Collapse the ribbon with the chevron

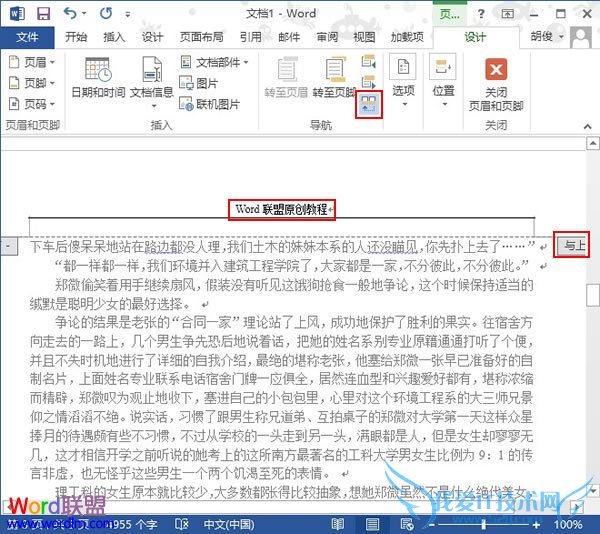pos(588,126)
